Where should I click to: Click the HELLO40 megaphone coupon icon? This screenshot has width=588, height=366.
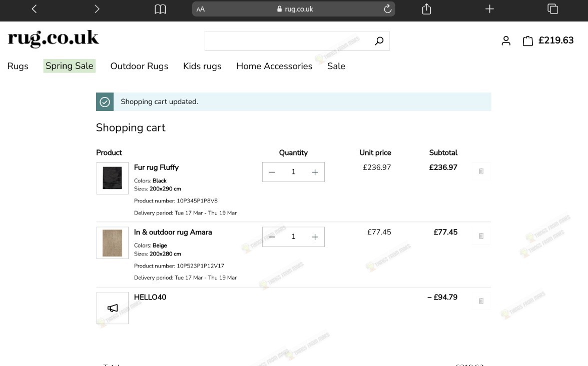tap(112, 308)
